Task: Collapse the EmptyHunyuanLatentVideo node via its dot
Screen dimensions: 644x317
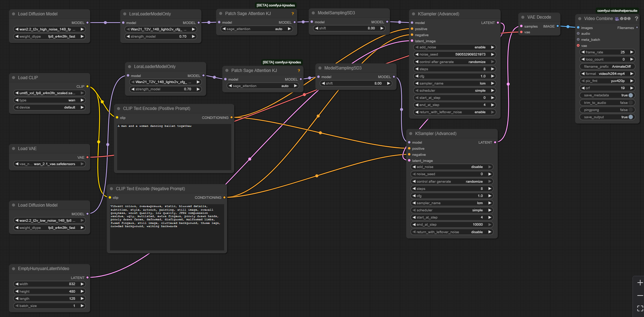Action: (x=14, y=269)
